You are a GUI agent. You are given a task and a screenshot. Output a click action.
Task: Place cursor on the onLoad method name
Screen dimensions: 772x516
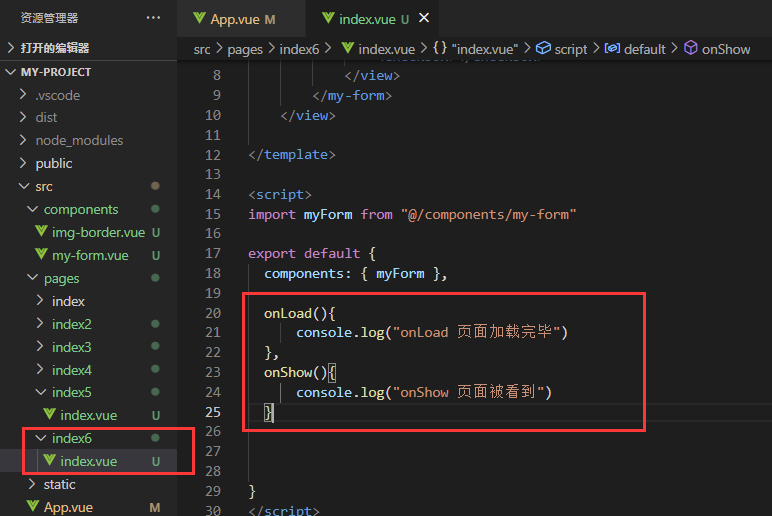pos(288,313)
